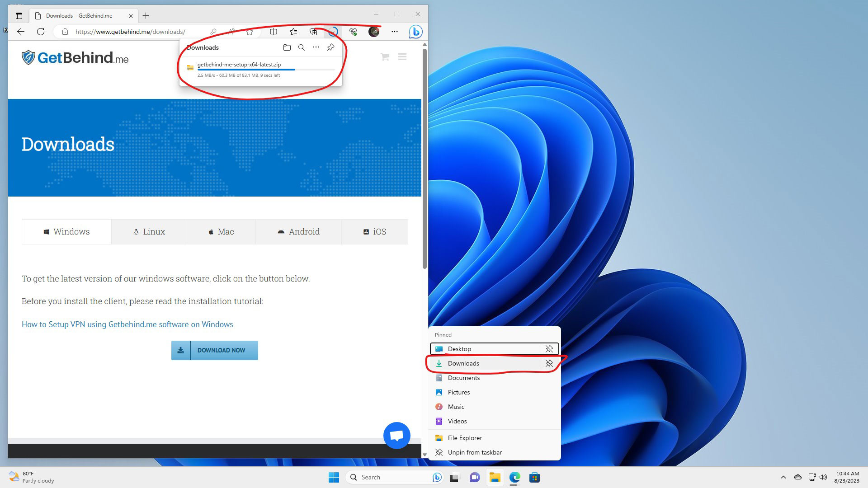Open the VPN setup tutorial link
This screenshot has width=868, height=488.
click(x=127, y=324)
